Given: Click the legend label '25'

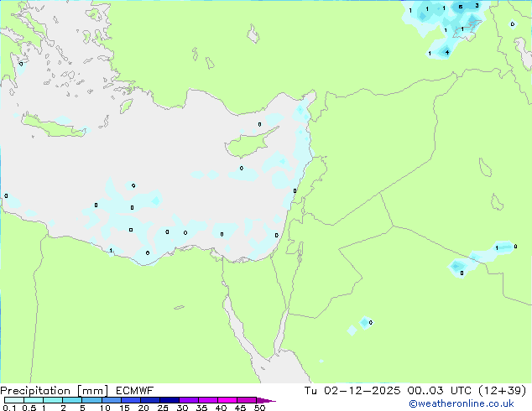Looking at the screenshot, I should pos(163,408).
